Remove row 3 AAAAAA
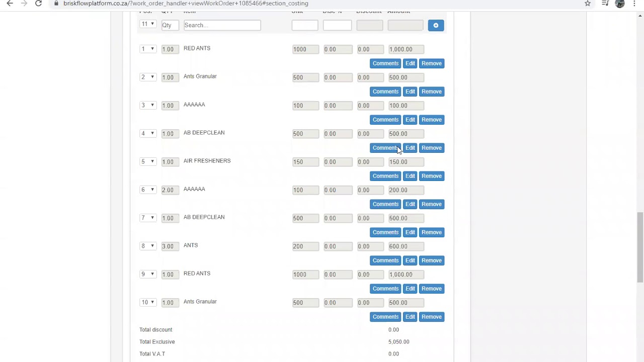Image resolution: width=644 pixels, height=362 pixels. [x=432, y=120]
